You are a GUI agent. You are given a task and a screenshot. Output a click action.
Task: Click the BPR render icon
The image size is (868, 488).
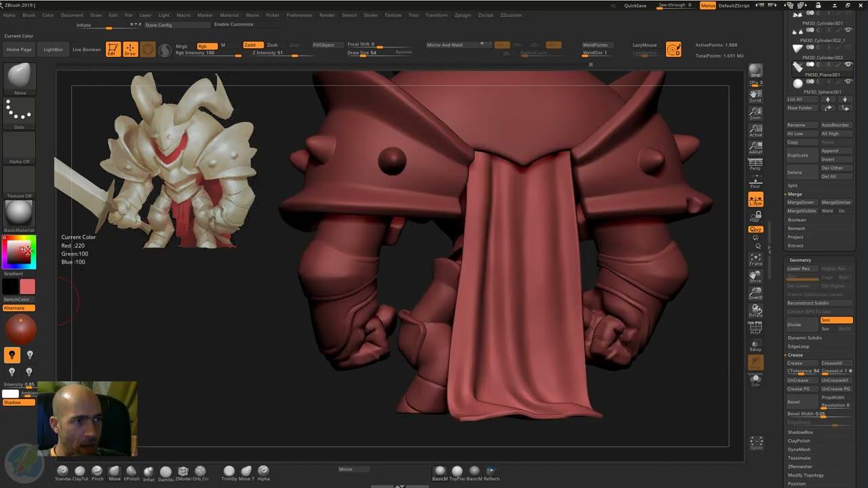tap(755, 72)
